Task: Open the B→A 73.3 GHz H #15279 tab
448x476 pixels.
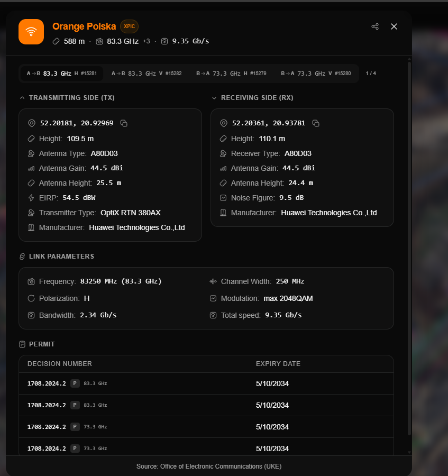Action: pyautogui.click(x=231, y=74)
